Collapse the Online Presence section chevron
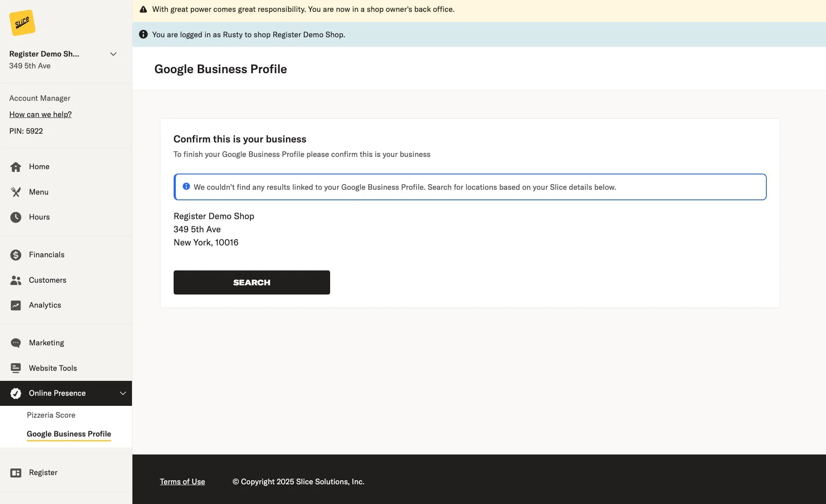Screen dimensions: 826x504 tap(123, 393)
